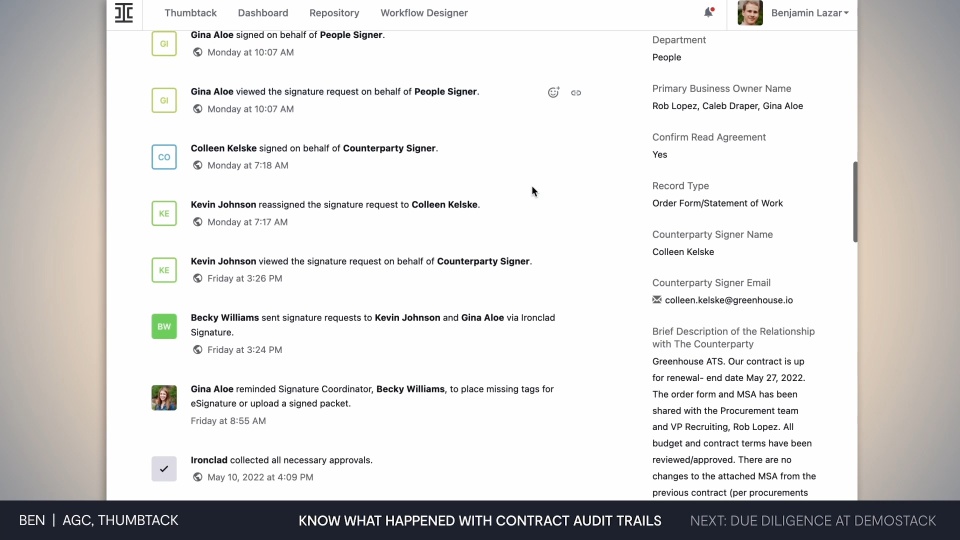
Task: Open colleen.kelske@greenhouse.io email link
Action: [729, 300]
